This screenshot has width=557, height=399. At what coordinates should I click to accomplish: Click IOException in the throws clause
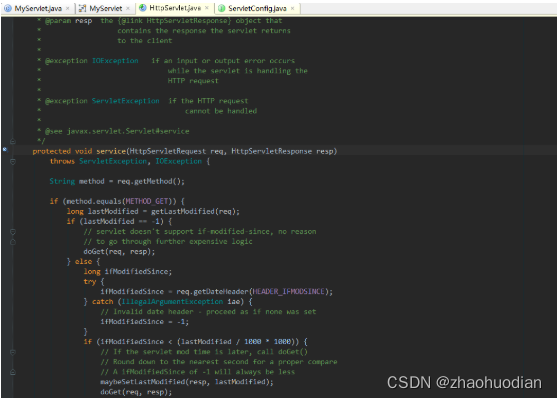[178, 161]
